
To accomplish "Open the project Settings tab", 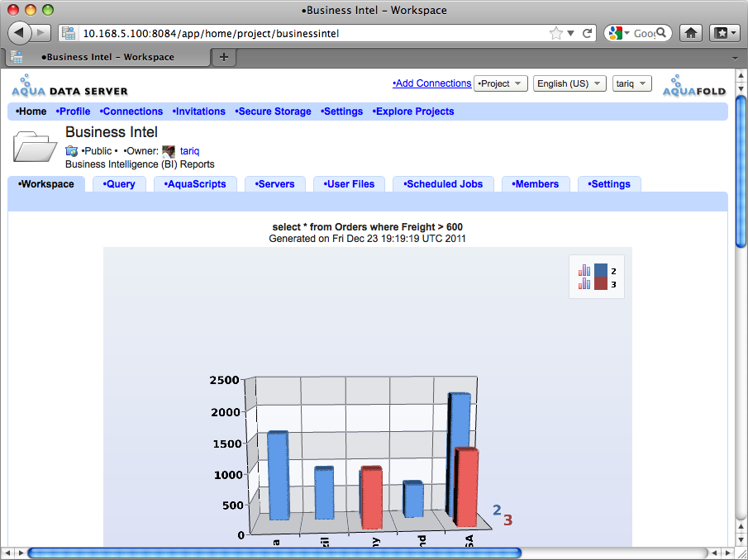I will point(609,184).
